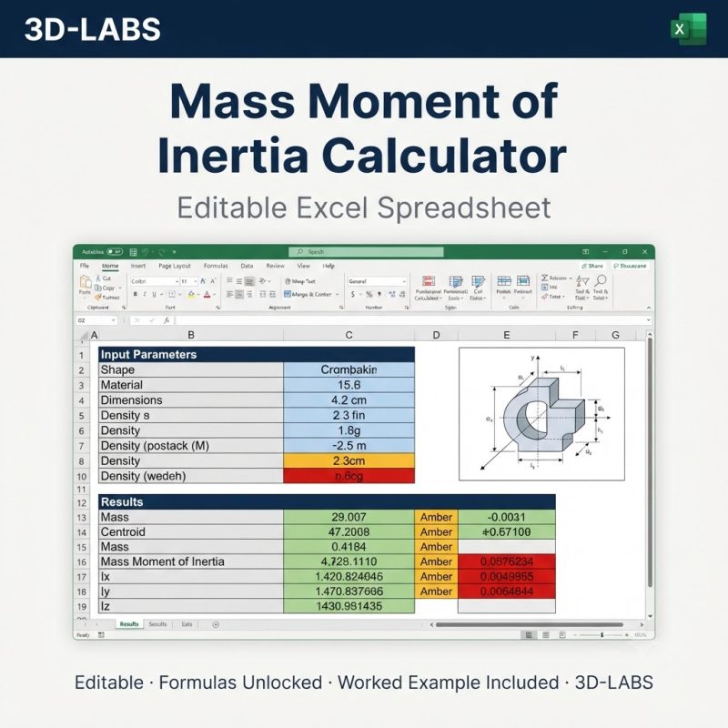Select the Results sheet tab
The image size is (728, 728).
point(129,624)
